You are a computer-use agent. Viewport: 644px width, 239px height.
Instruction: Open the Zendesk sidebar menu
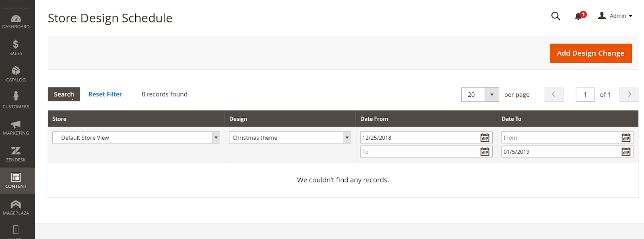click(x=16, y=154)
